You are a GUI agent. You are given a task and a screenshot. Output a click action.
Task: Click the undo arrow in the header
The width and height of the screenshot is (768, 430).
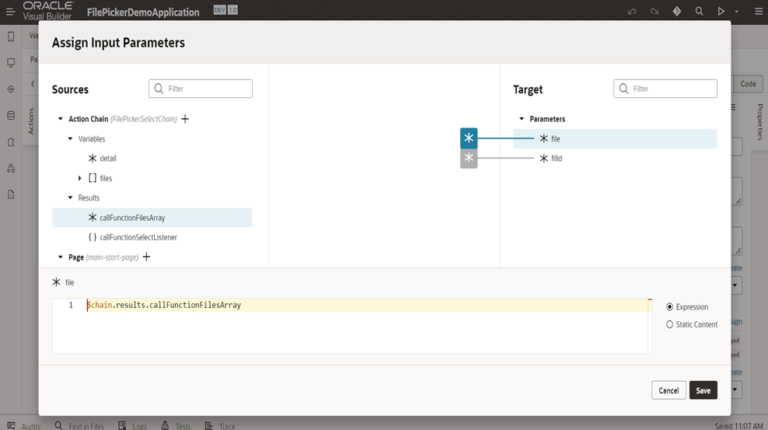(632, 11)
